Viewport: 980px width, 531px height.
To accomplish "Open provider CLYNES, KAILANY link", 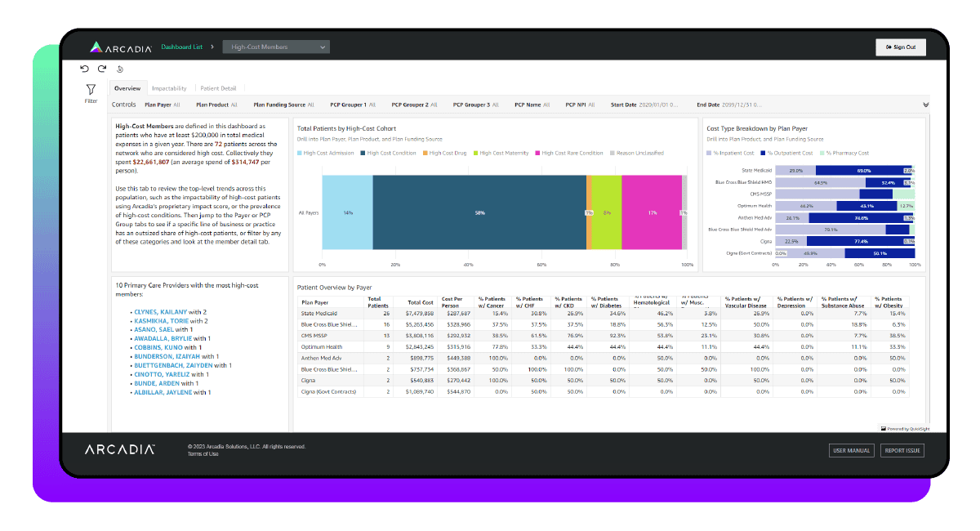I will click(x=161, y=312).
